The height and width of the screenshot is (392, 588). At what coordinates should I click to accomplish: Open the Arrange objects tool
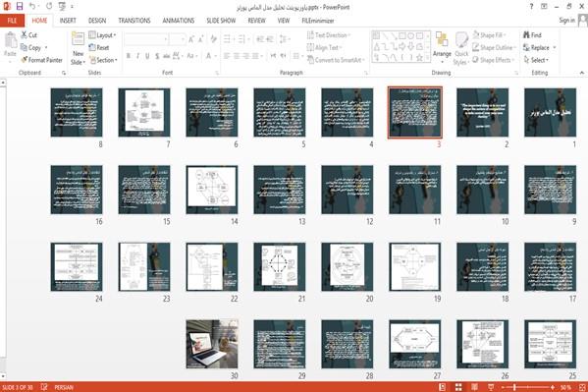442,48
